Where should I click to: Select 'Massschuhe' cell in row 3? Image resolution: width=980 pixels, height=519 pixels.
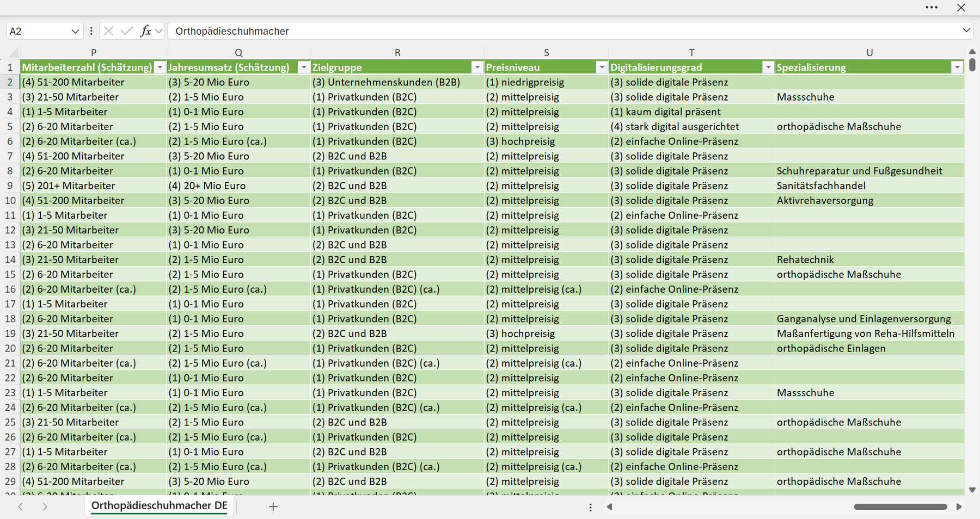(869, 97)
